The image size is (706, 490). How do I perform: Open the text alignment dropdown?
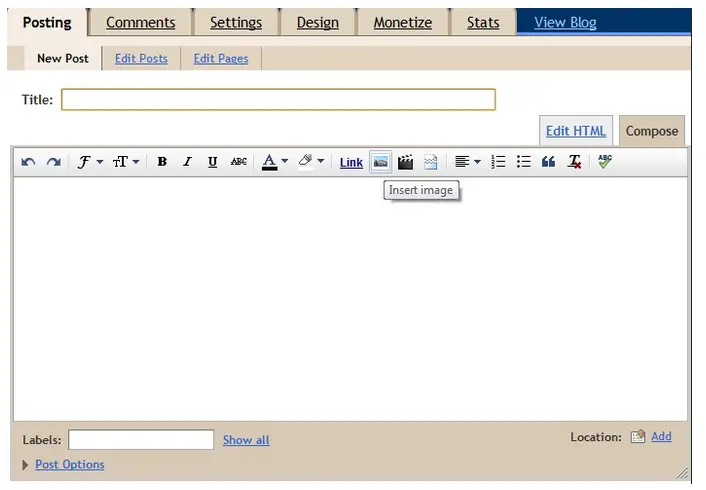pos(467,161)
